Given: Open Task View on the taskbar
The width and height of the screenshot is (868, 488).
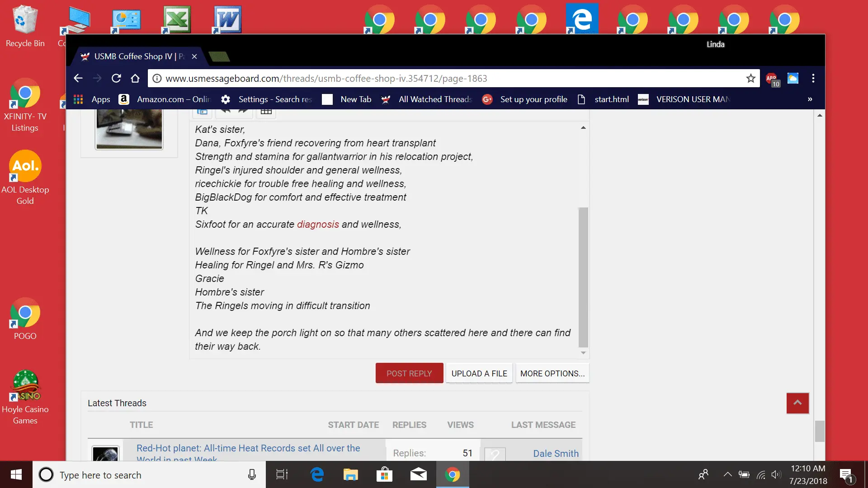Looking at the screenshot, I should 282,474.
